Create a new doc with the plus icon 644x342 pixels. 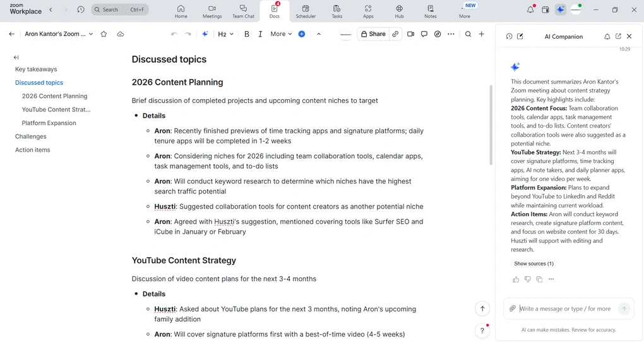481,34
